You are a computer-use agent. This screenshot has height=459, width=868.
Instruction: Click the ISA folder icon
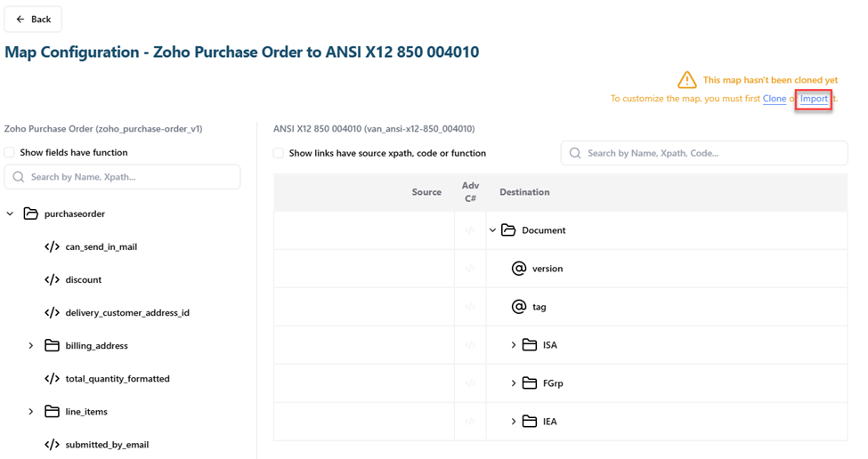pyautogui.click(x=530, y=345)
